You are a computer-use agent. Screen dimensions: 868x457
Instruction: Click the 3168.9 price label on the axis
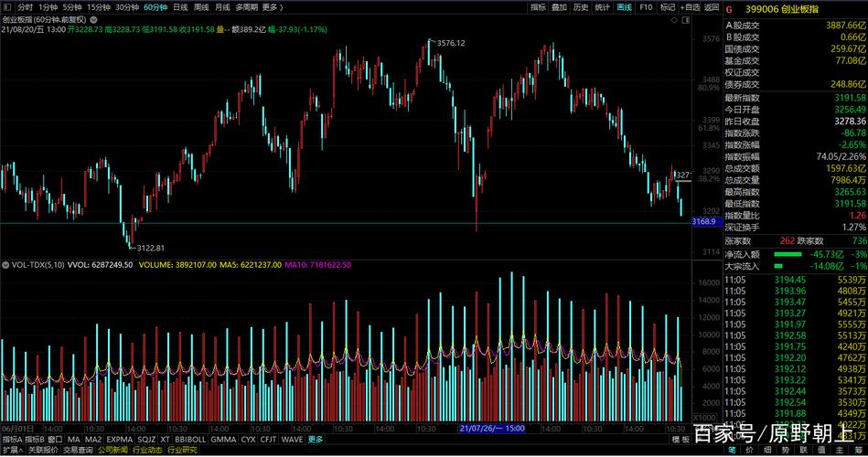tap(703, 222)
